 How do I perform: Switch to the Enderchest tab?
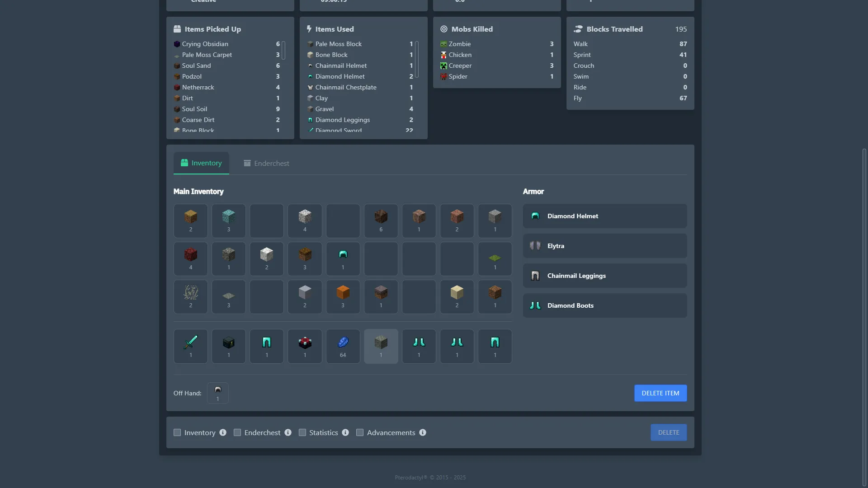tap(266, 163)
